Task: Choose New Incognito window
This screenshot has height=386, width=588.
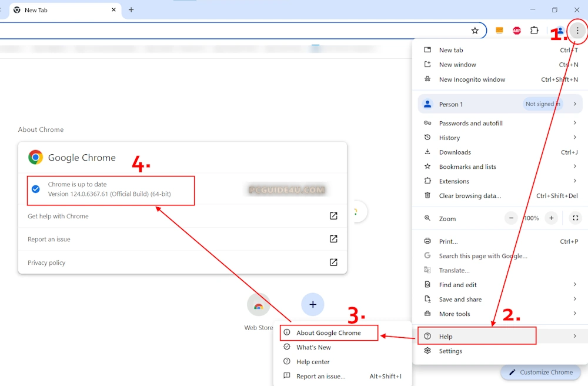Action: click(x=472, y=79)
